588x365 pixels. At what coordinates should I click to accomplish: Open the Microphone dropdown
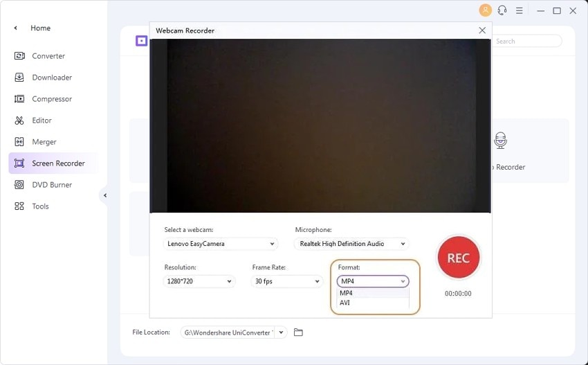pos(351,244)
